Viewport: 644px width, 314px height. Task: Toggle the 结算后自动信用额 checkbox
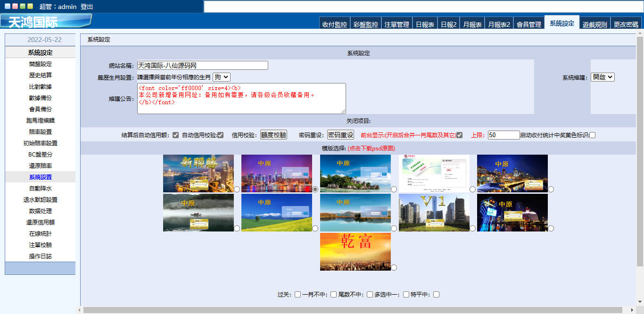pyautogui.click(x=176, y=135)
